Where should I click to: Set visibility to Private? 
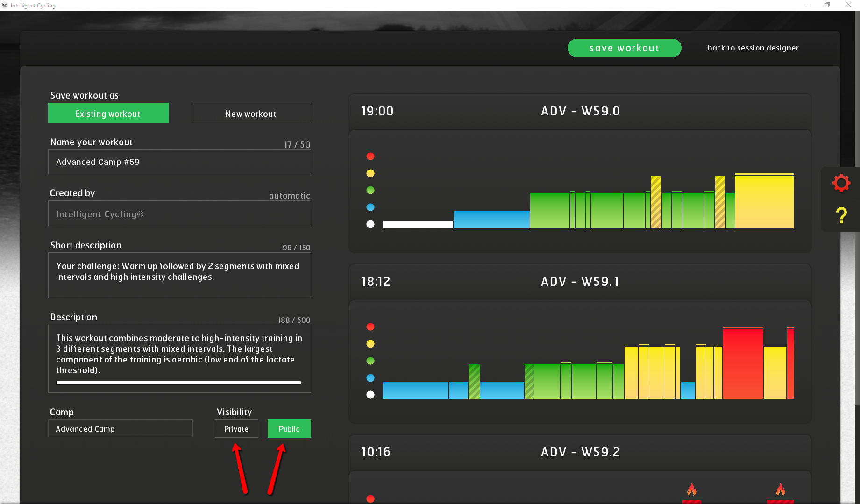tap(236, 429)
